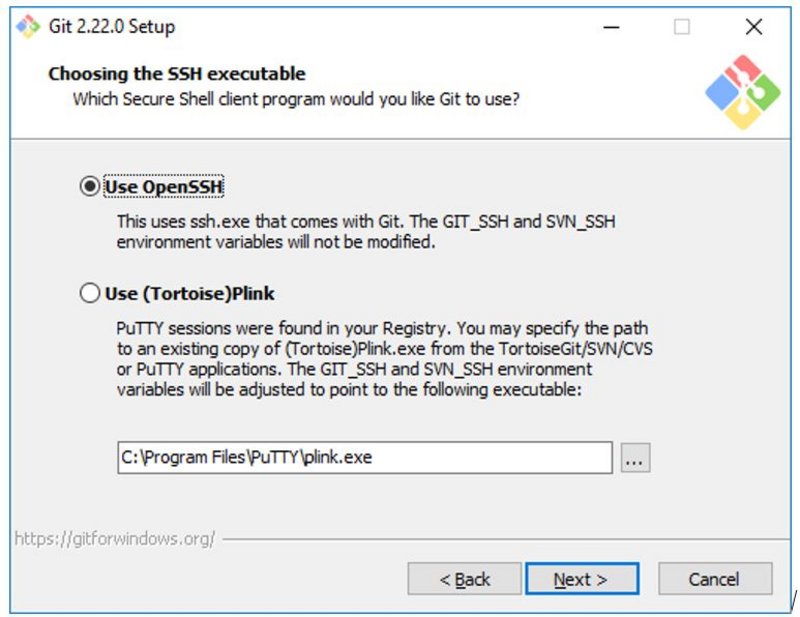Click the OpenSSH description about ssh.exe
This screenshot has height=617, width=800.
(x=366, y=231)
